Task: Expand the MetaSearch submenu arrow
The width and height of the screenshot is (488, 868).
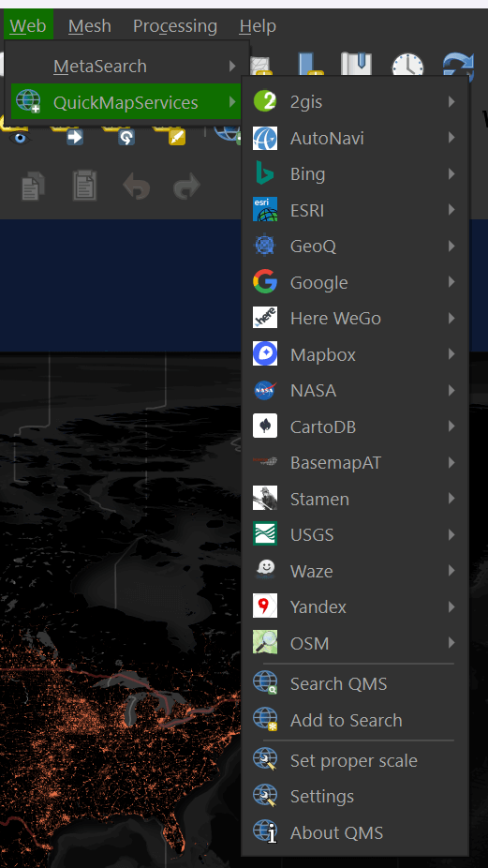Action: point(232,67)
